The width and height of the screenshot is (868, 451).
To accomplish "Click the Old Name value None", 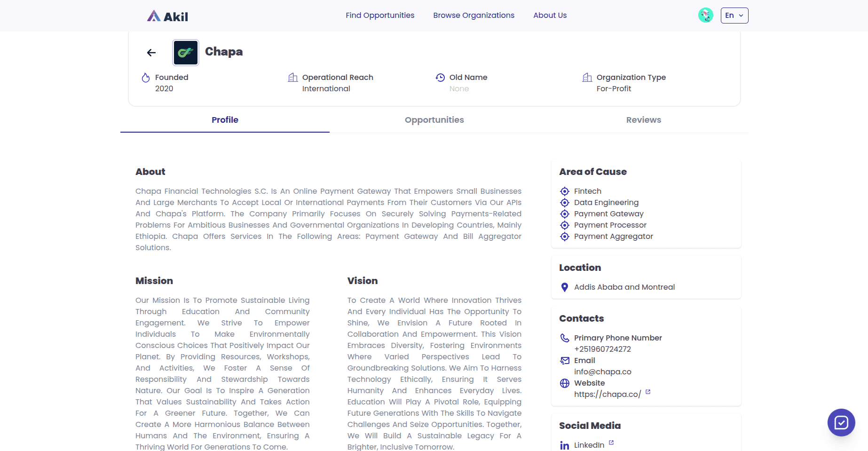I will click(459, 88).
